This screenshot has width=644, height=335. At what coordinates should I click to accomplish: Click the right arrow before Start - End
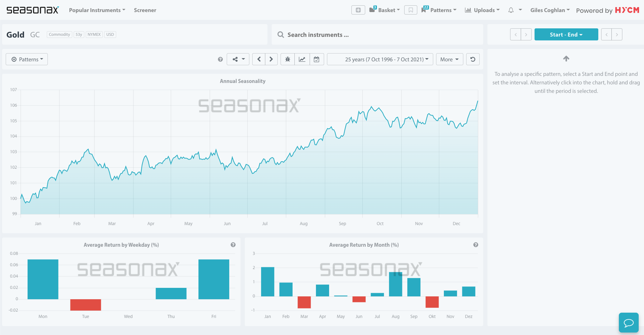coord(526,34)
